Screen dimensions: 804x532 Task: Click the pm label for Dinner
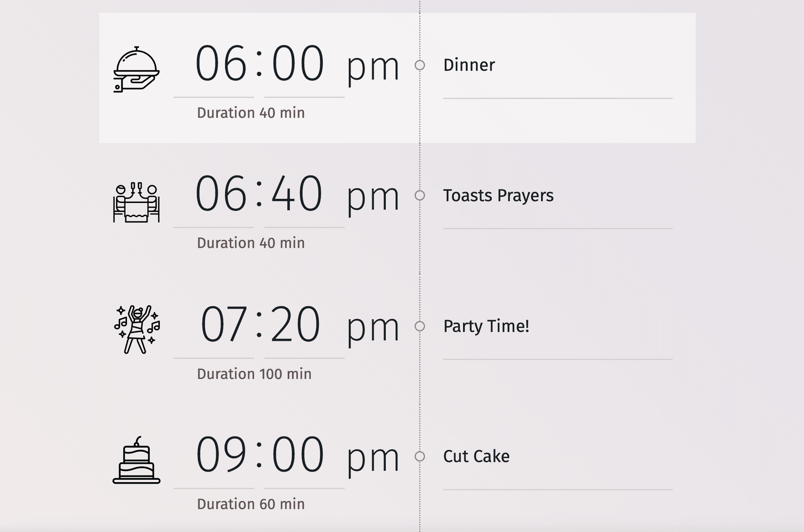click(373, 68)
